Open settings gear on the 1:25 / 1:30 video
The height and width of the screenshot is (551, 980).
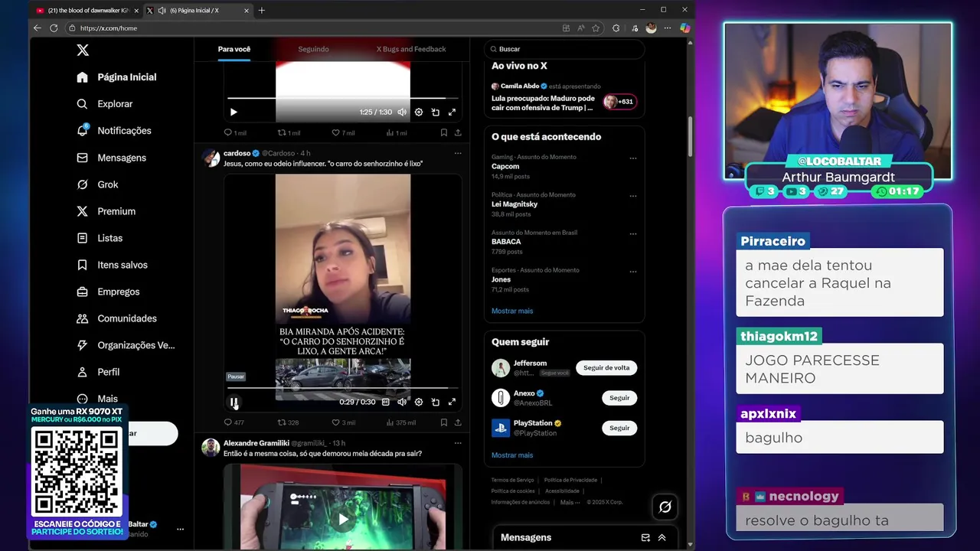click(419, 112)
